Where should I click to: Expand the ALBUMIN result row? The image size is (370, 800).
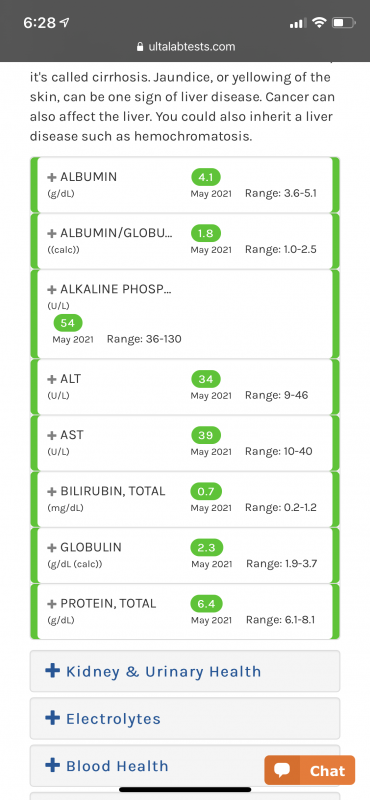[185, 185]
